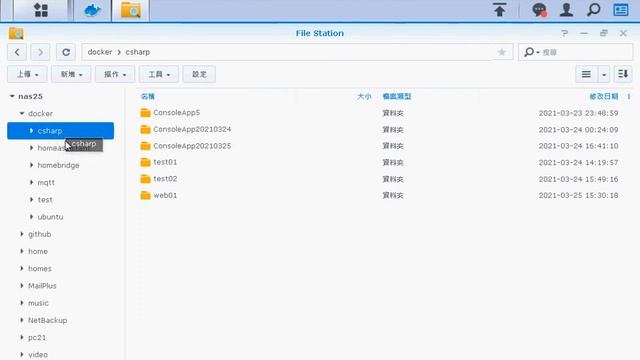Expand the ubuntu tree node arrow
This screenshot has height=360, width=640.
pos(31,217)
